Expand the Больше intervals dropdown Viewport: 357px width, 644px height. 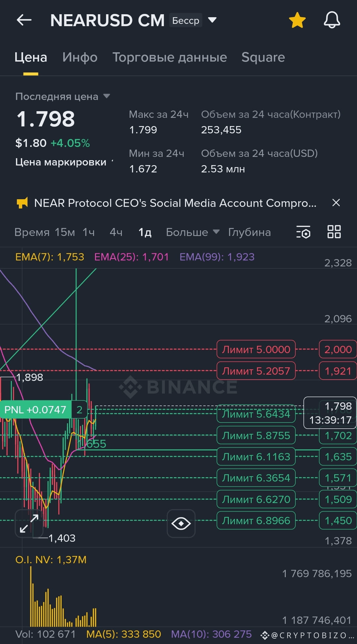click(x=193, y=232)
